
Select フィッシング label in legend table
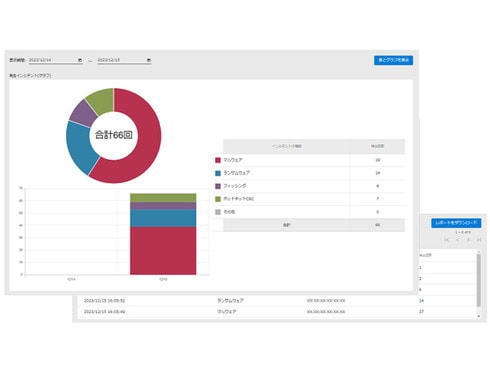(x=235, y=186)
